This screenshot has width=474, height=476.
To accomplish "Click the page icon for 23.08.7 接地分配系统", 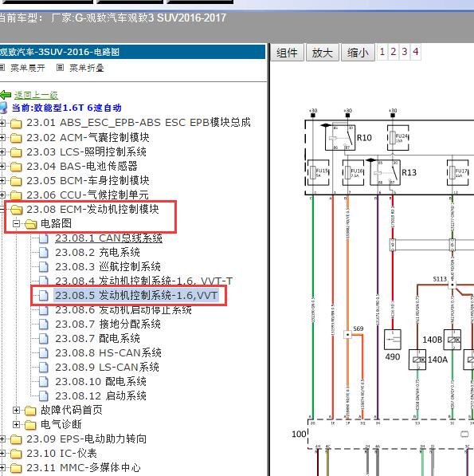I will coord(44,325).
